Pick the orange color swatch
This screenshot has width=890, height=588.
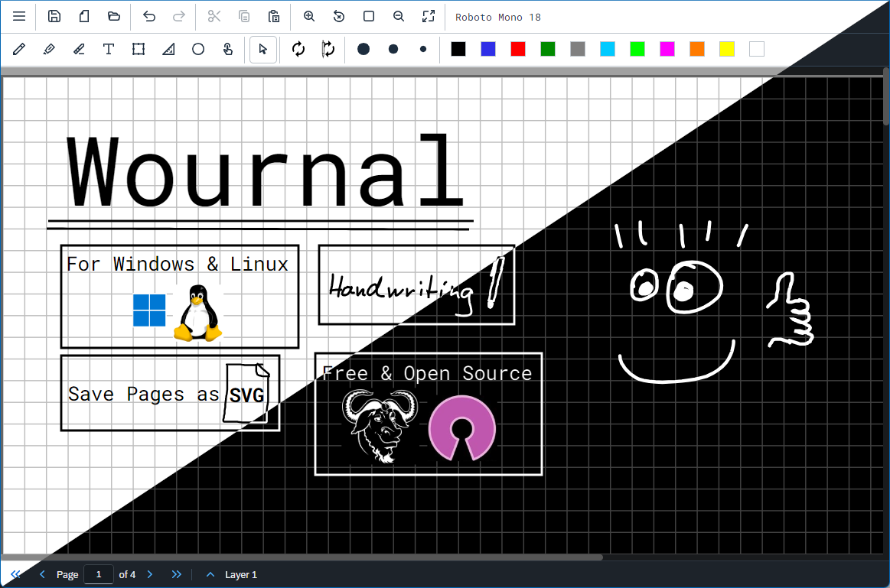(x=697, y=50)
